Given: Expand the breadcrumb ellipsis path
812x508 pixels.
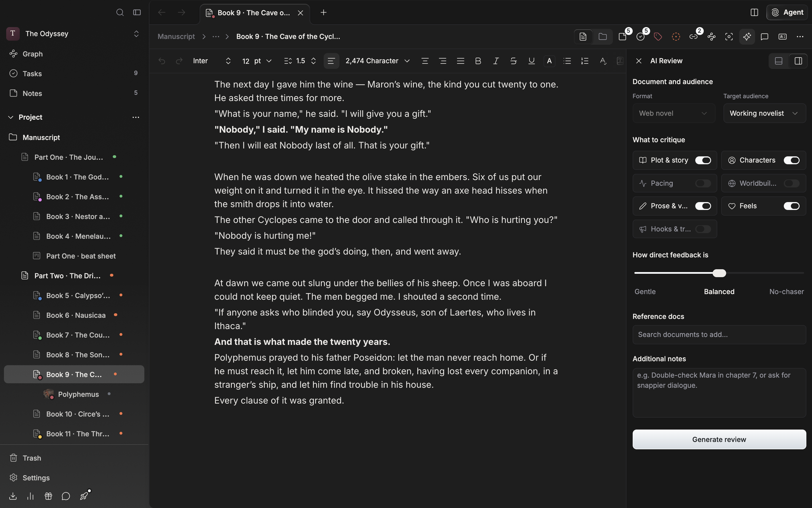Looking at the screenshot, I should pyautogui.click(x=216, y=37).
